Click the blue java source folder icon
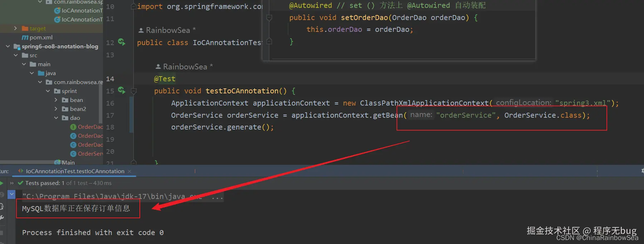The width and height of the screenshot is (644, 244). coord(41,73)
